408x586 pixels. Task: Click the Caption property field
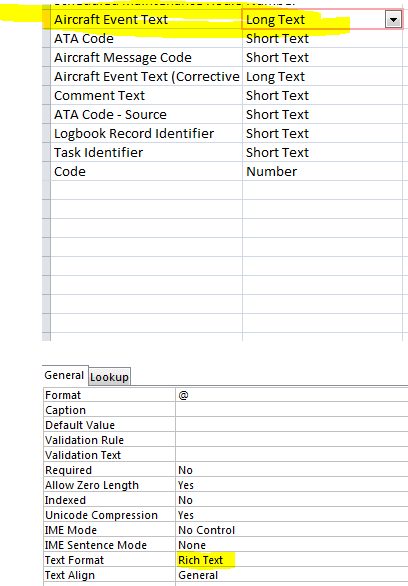[x=292, y=410]
